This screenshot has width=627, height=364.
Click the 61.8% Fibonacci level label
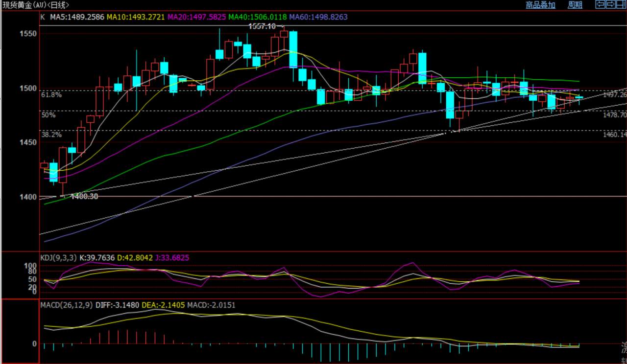click(x=51, y=95)
